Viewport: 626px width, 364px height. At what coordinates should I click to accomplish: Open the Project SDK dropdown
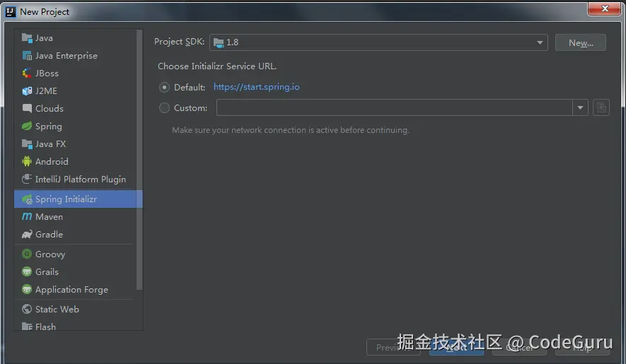(378, 42)
